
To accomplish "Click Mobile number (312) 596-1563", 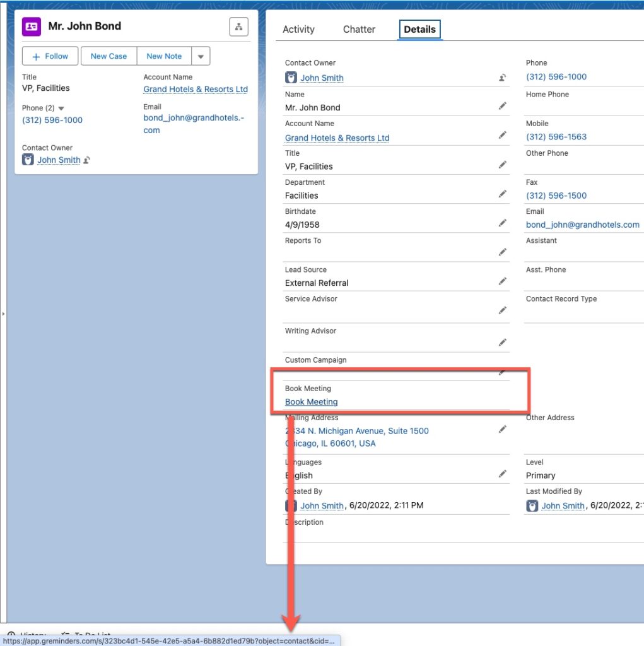I will click(x=556, y=137).
